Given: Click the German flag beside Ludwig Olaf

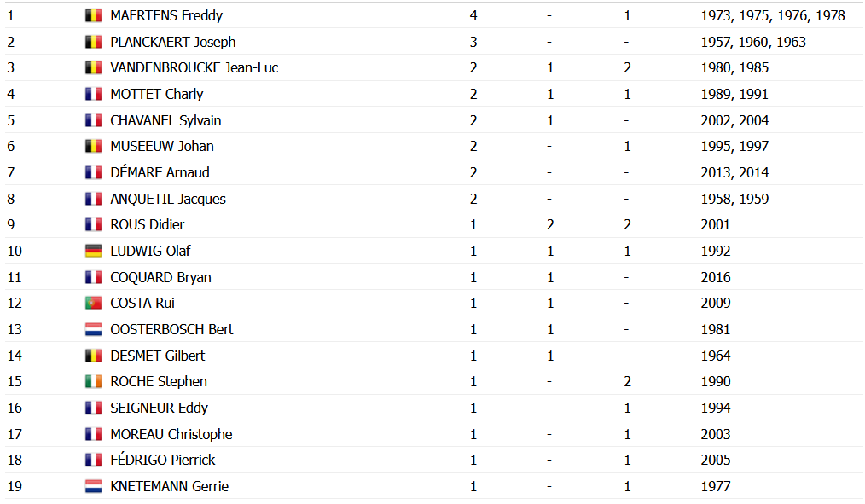Looking at the screenshot, I should (94, 251).
